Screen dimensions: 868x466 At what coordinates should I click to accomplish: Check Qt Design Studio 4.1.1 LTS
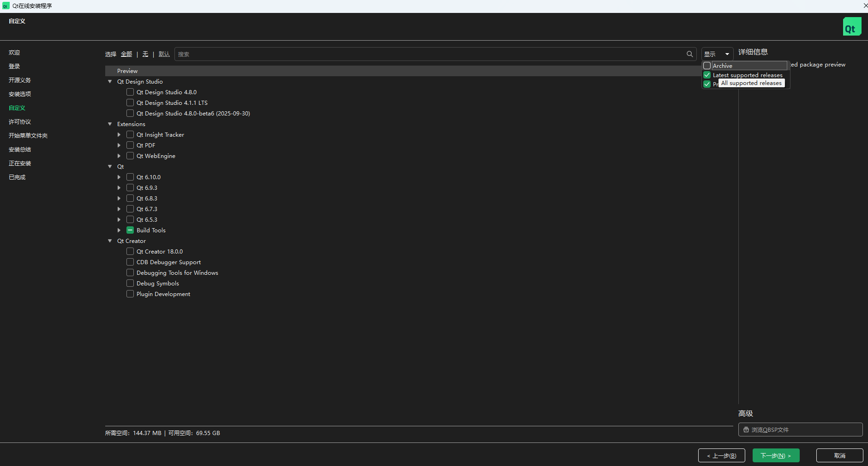point(130,103)
